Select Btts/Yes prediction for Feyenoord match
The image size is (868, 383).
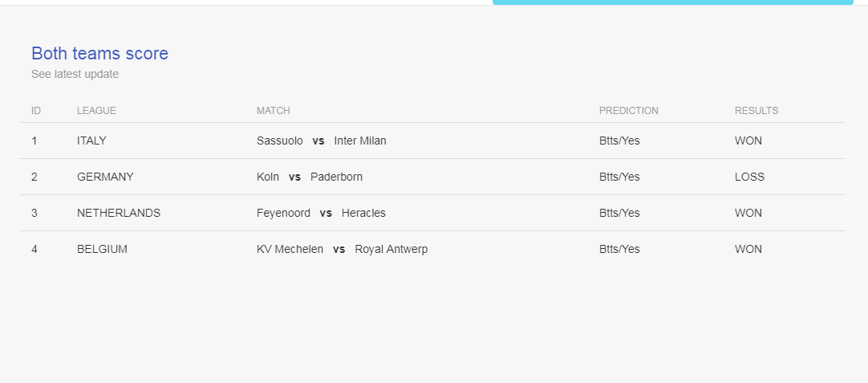[x=619, y=213]
